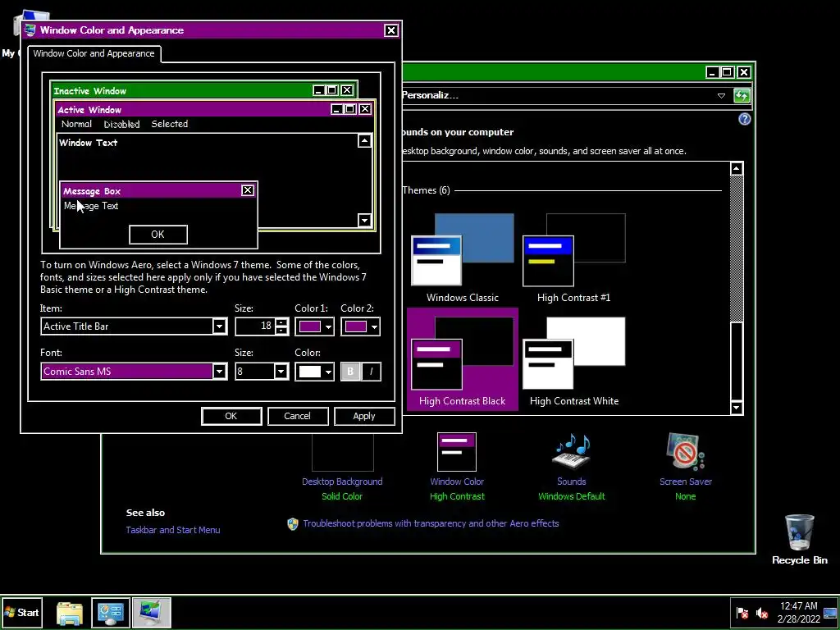Click the Normal menu item in preview

point(76,124)
